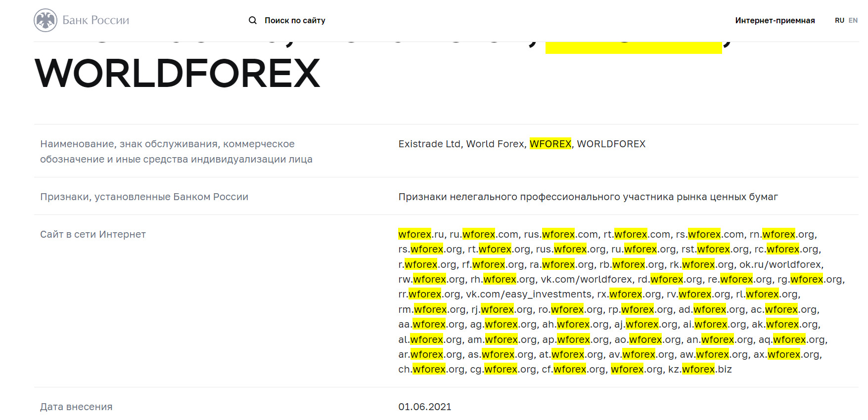Image resolution: width=868 pixels, height=420 pixels.
Task: Click the search magnifier icon
Action: 253,20
